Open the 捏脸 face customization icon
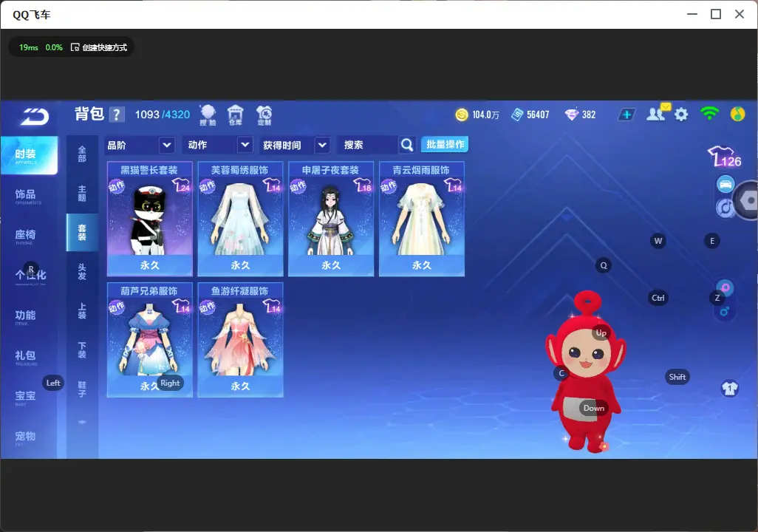Viewport: 758px width, 532px height. point(208,115)
